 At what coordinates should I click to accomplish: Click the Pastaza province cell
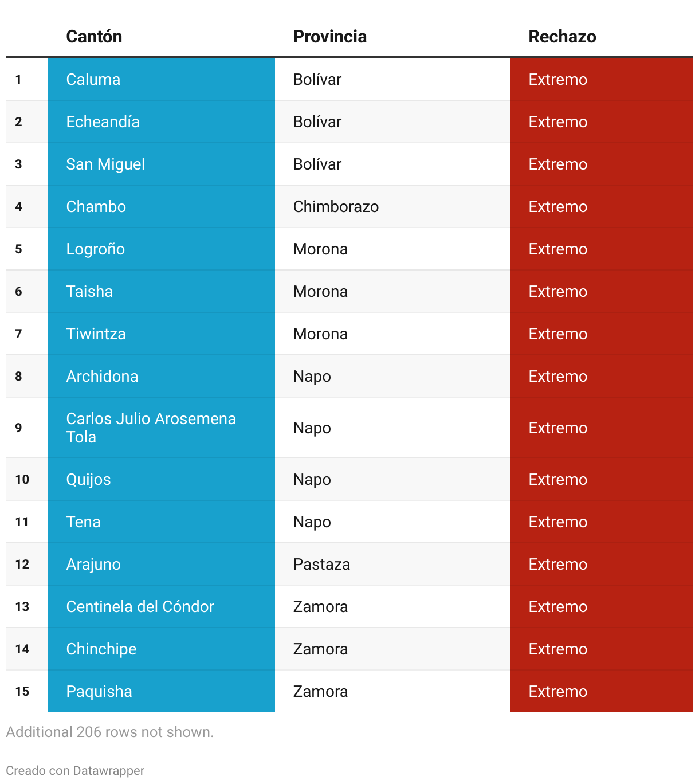click(392, 564)
